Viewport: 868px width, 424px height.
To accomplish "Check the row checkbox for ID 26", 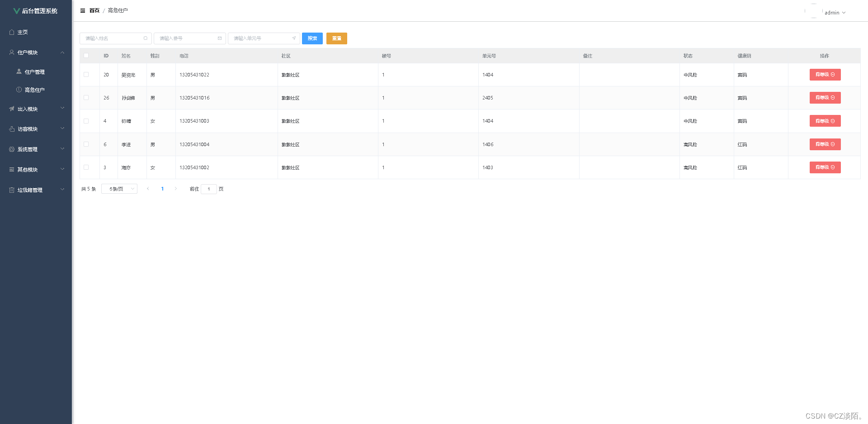I will click(x=86, y=98).
